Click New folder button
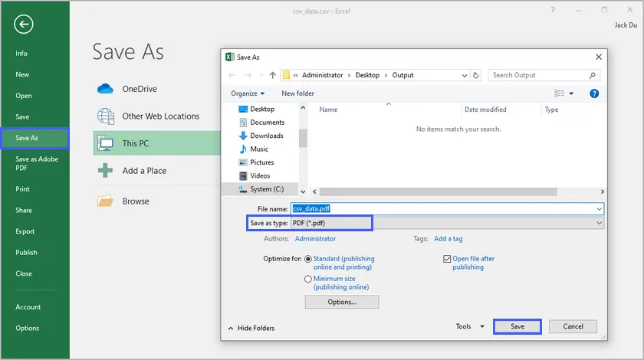This screenshot has width=644, height=360. coord(297,93)
